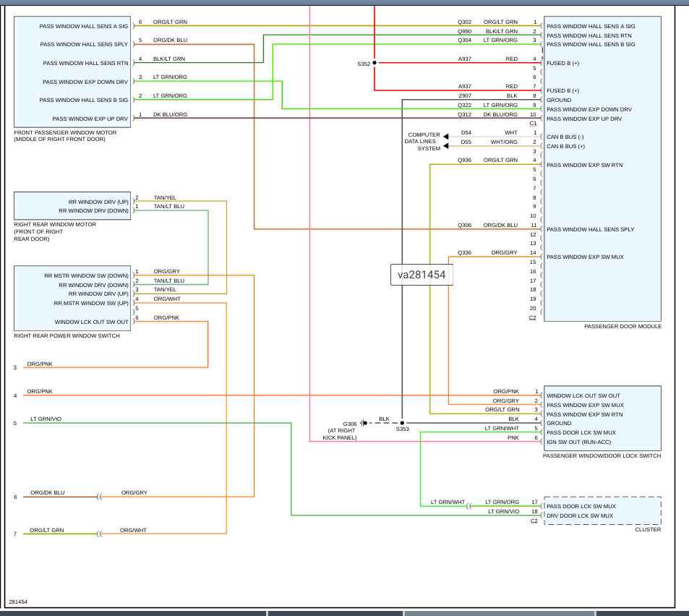Select PASS DOOR LCK SW MUX in the CLUSTER box
The height and width of the screenshot is (616, 689).
pos(581,507)
